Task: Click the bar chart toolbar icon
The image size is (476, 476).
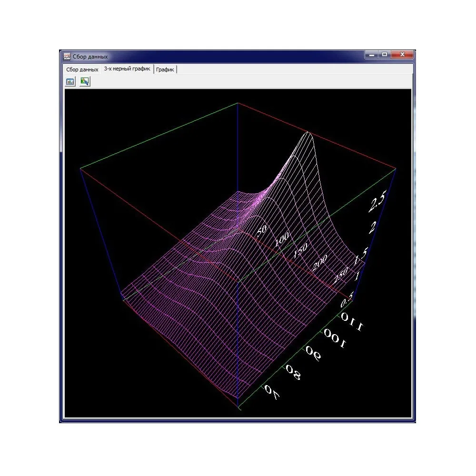Action: pos(70,81)
